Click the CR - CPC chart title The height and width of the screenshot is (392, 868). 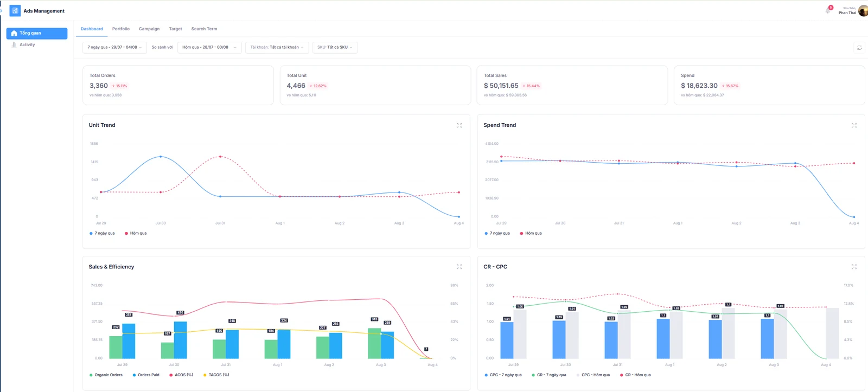pyautogui.click(x=495, y=267)
